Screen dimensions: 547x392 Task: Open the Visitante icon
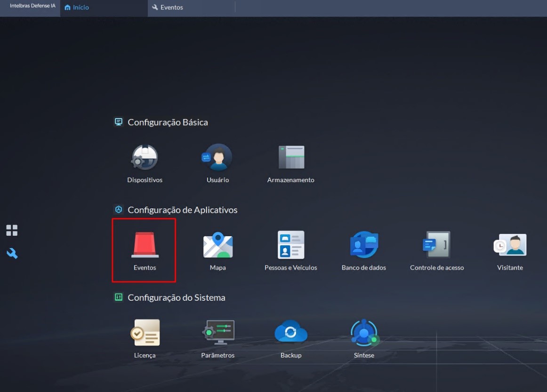[x=510, y=245]
